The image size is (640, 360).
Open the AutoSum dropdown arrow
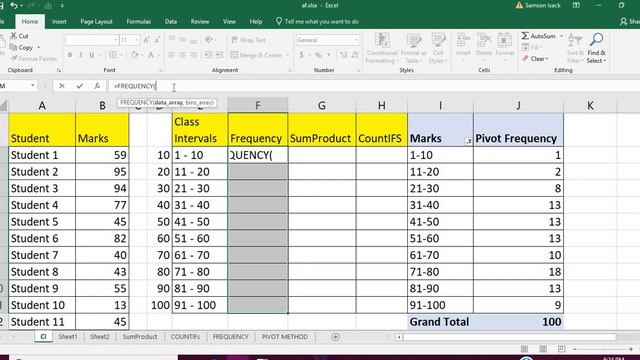point(561,36)
